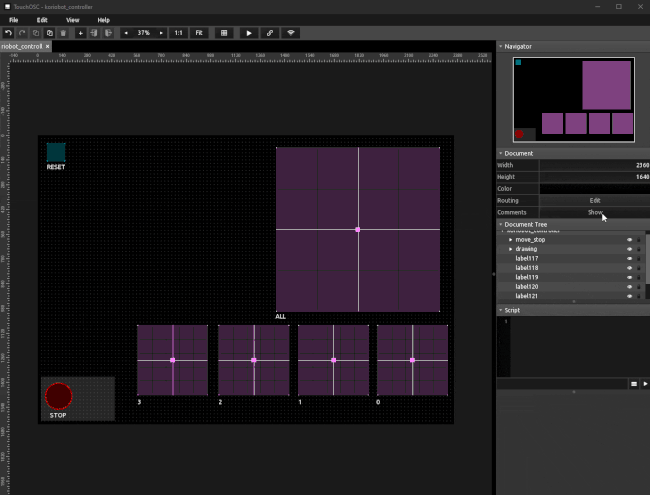Click the Routing Edit button
The width and height of the screenshot is (650, 495).
pos(595,201)
